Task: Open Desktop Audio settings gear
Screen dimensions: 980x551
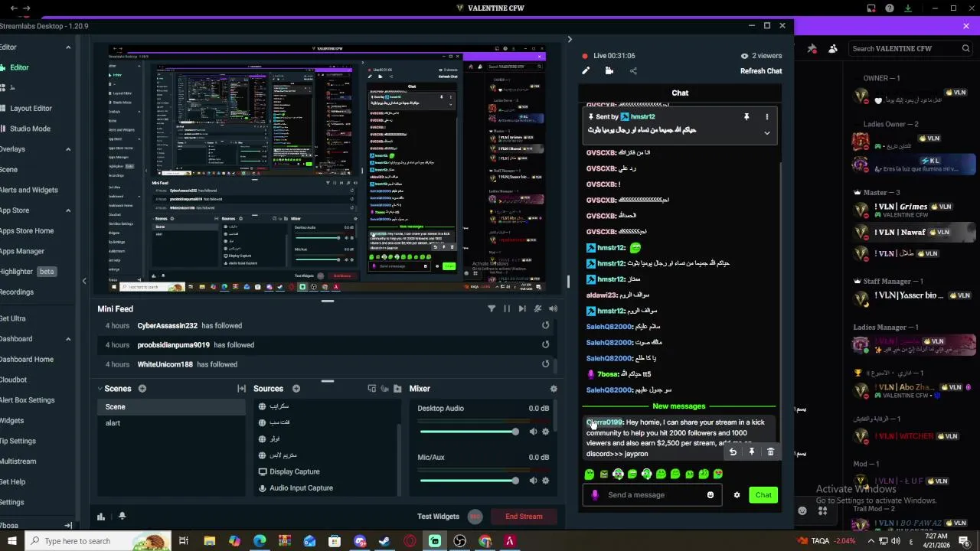Action: [x=545, y=432]
